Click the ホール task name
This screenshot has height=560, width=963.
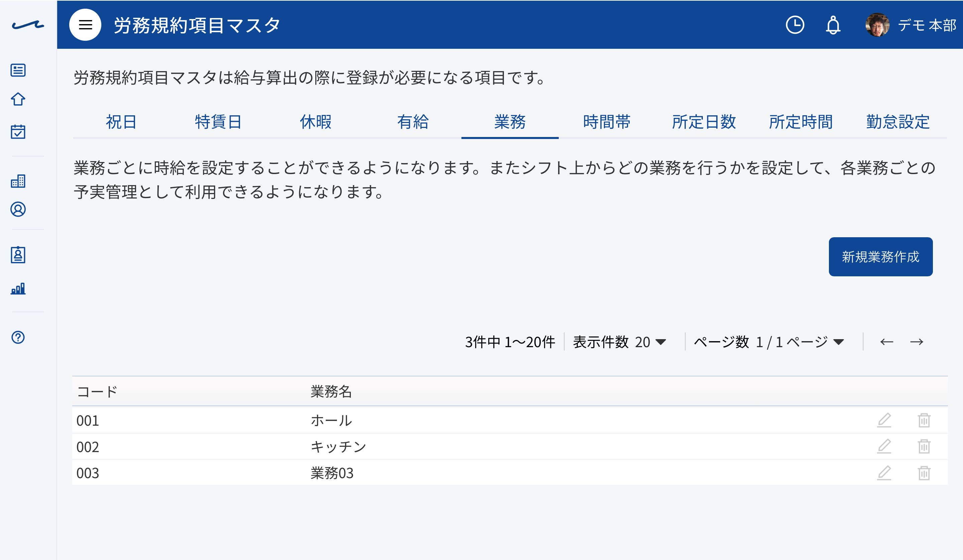coord(331,421)
